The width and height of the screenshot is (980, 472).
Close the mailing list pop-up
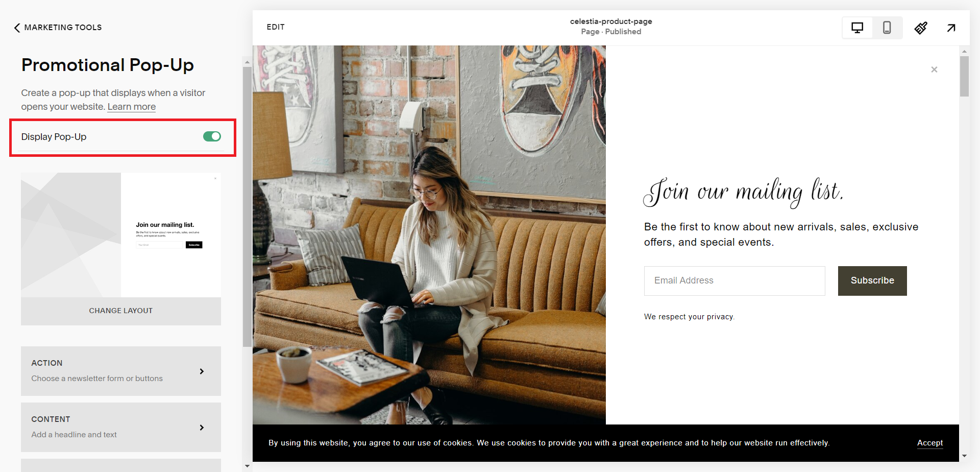(x=934, y=69)
